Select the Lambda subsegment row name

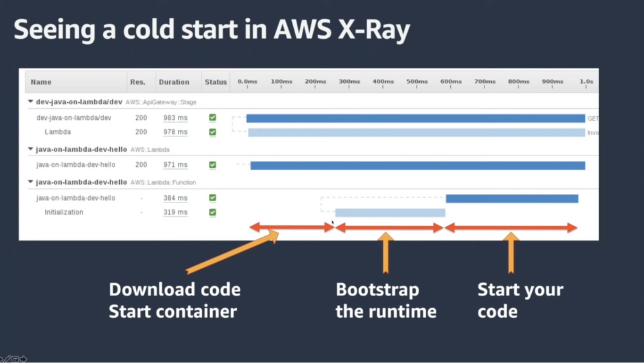coord(58,132)
